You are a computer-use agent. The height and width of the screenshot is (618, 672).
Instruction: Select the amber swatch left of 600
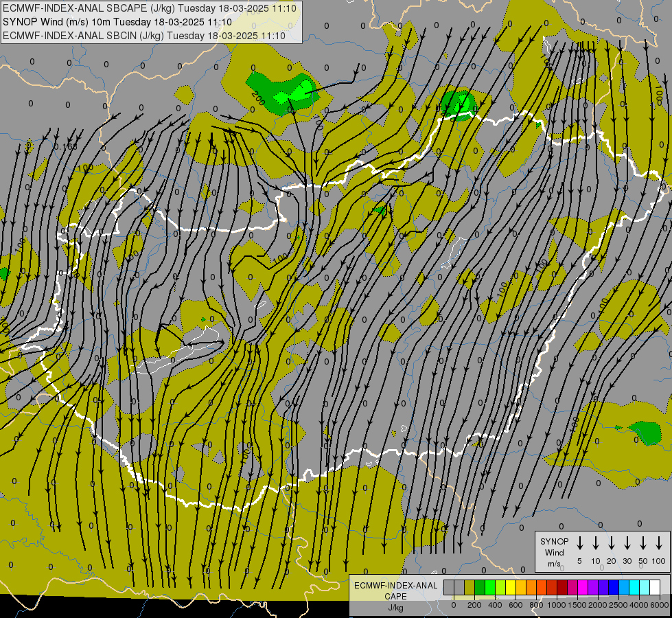coord(521,588)
